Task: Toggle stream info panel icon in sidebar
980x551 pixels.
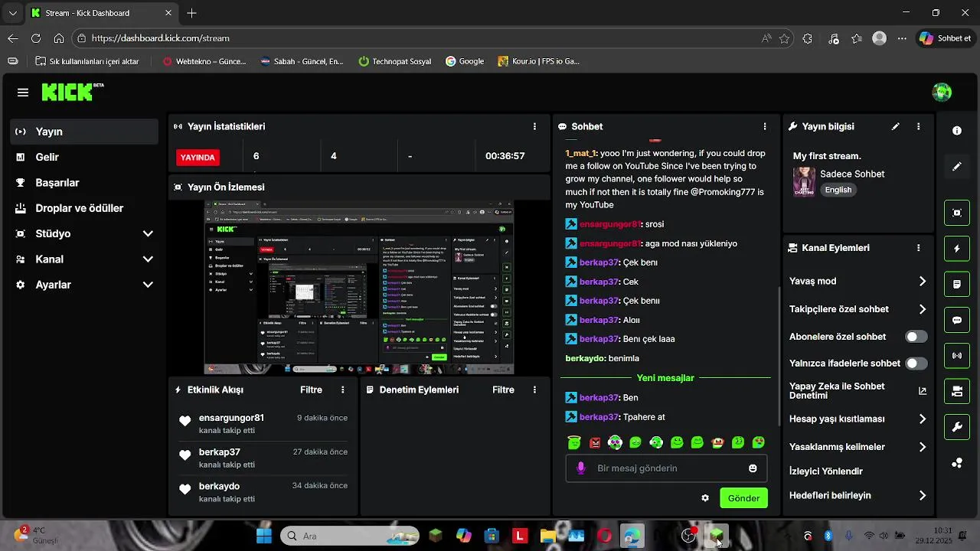Action: click(957, 391)
